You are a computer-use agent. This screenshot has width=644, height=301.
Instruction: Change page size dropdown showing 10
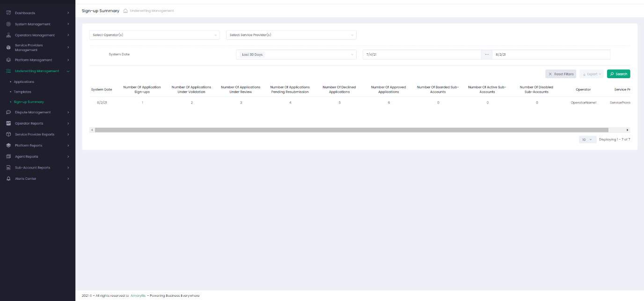[x=587, y=139]
